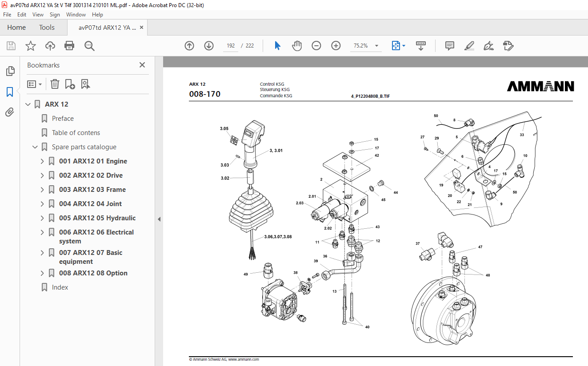Image resolution: width=588 pixels, height=366 pixels.
Task: Jump to the Index bookmark
Action: click(60, 287)
